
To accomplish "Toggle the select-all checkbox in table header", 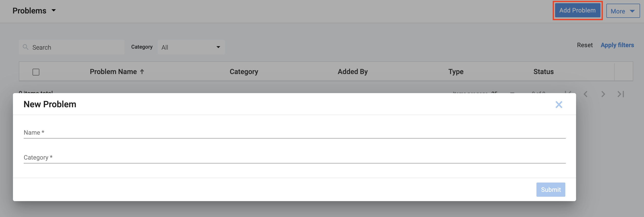I will 36,72.
